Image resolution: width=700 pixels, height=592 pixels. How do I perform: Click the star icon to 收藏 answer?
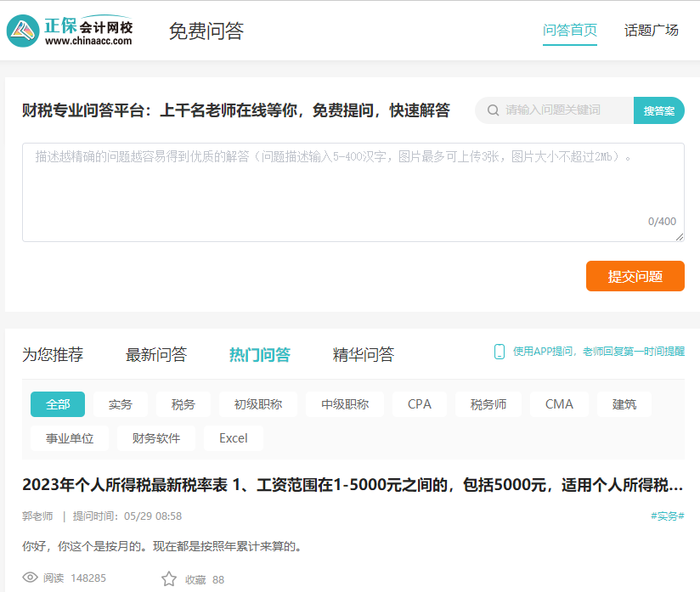click(x=169, y=579)
